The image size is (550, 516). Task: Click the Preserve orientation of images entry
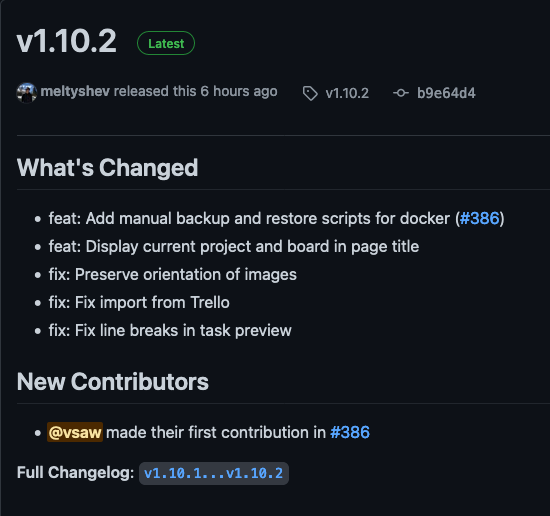173,274
